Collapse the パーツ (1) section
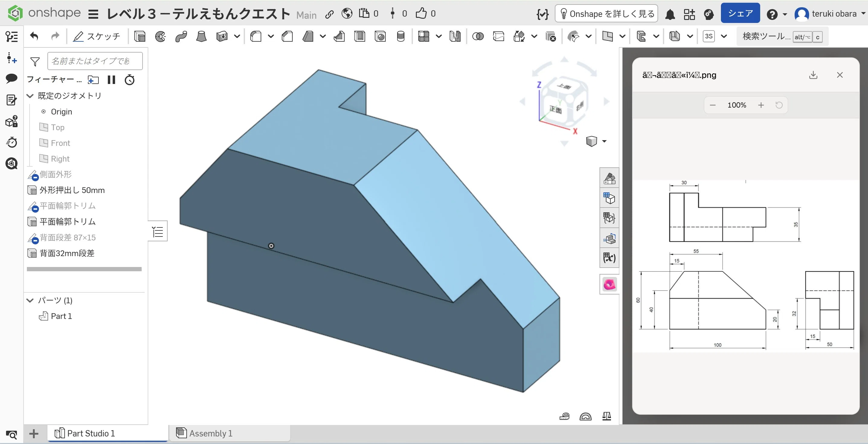The width and height of the screenshot is (868, 444). tap(30, 300)
